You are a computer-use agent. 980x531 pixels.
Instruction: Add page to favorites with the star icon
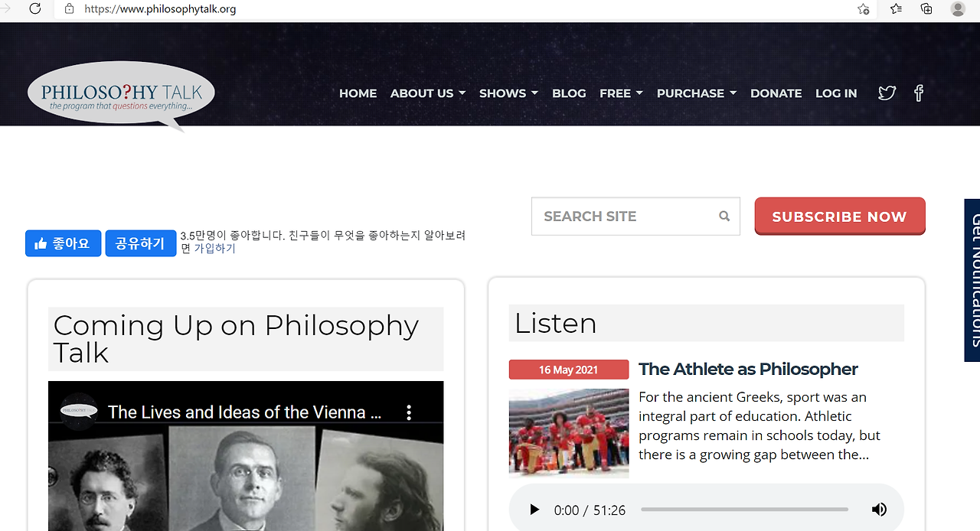tap(864, 9)
